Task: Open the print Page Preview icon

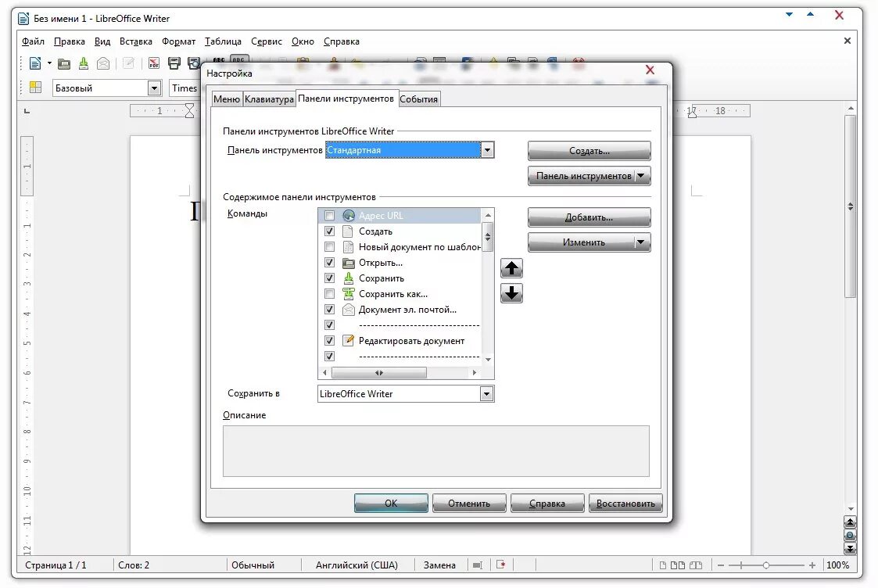Action: [x=194, y=63]
